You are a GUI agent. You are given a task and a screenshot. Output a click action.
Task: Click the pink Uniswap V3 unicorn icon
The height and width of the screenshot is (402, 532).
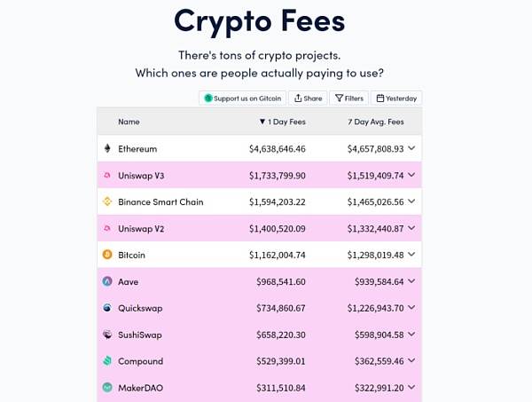[x=107, y=175]
